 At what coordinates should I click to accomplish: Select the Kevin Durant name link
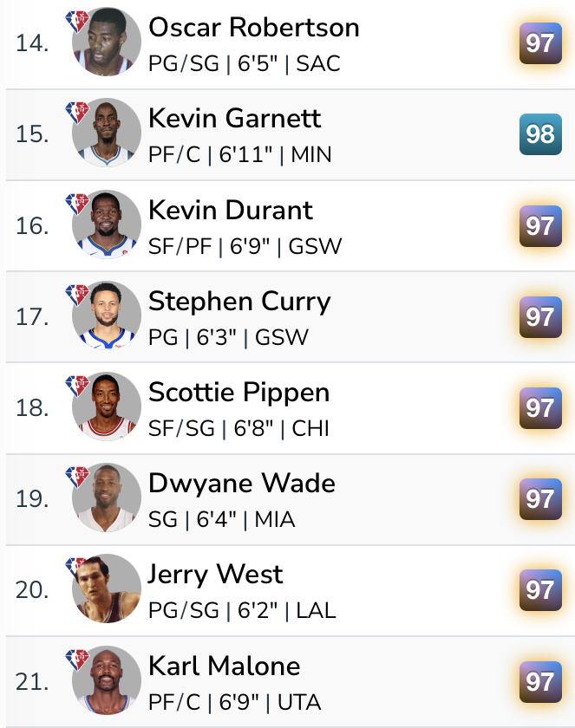coord(231,210)
